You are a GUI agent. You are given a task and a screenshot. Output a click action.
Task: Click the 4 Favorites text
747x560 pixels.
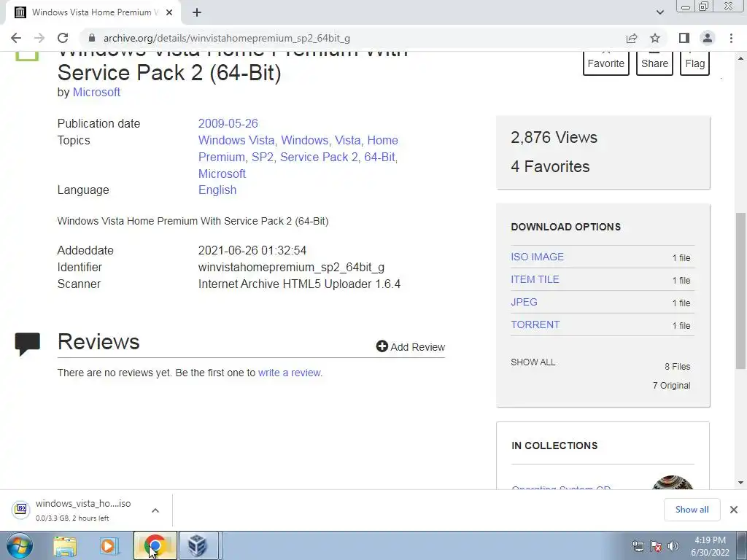[x=550, y=167]
